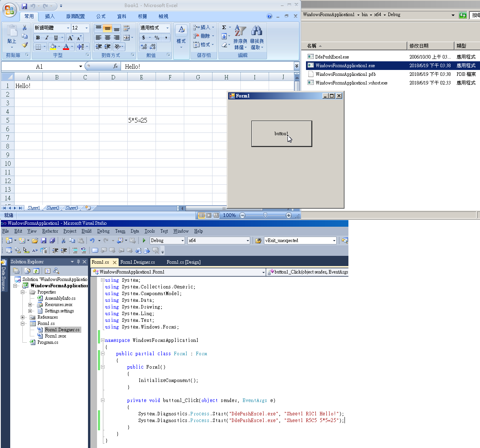The image size is (480, 448).
Task: Expand the References node in Solution Explorer
Action: coord(22,317)
